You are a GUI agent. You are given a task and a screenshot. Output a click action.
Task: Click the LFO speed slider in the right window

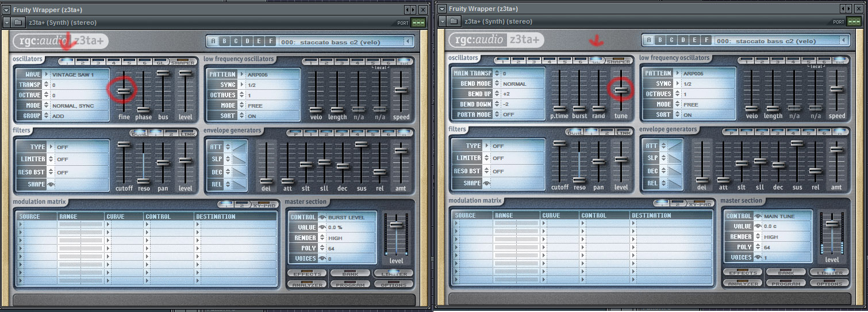click(837, 89)
